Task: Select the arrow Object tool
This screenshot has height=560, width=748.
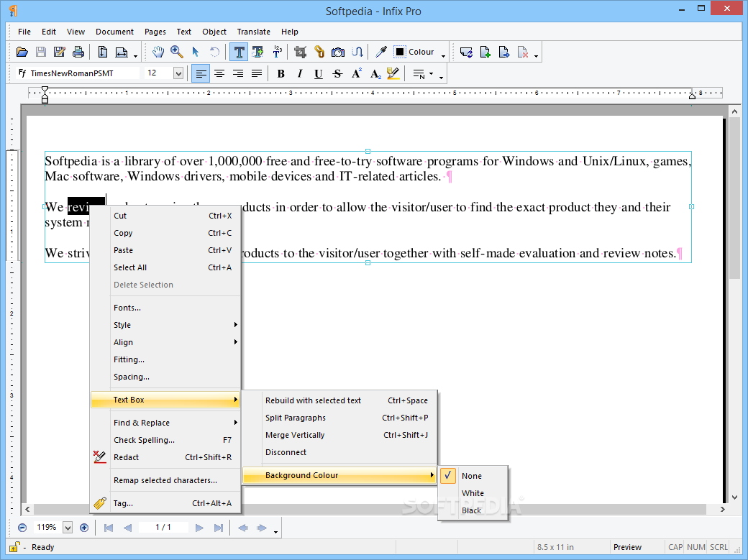Action: click(x=196, y=52)
